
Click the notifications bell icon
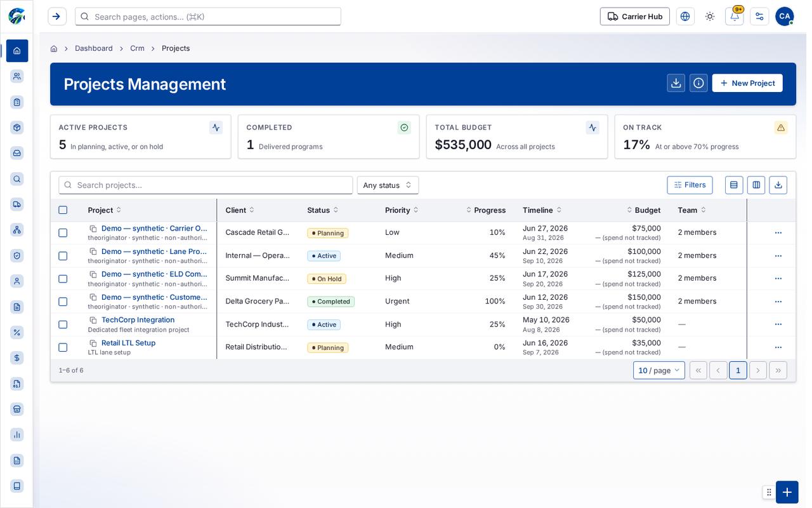(x=734, y=17)
